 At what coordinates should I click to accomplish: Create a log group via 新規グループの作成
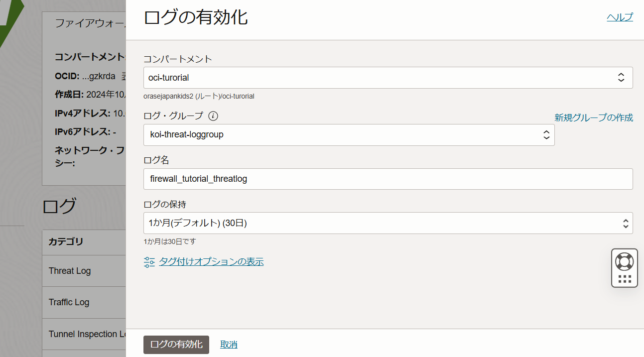point(593,118)
